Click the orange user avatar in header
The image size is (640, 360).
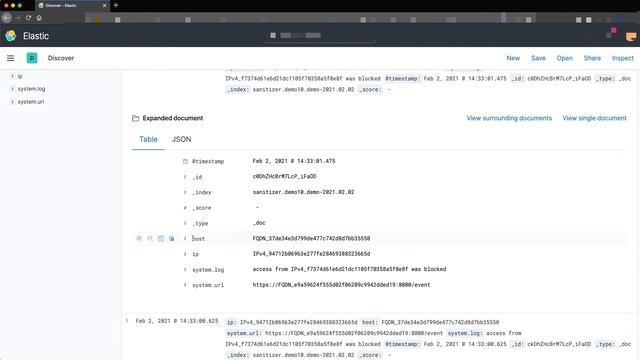point(631,36)
